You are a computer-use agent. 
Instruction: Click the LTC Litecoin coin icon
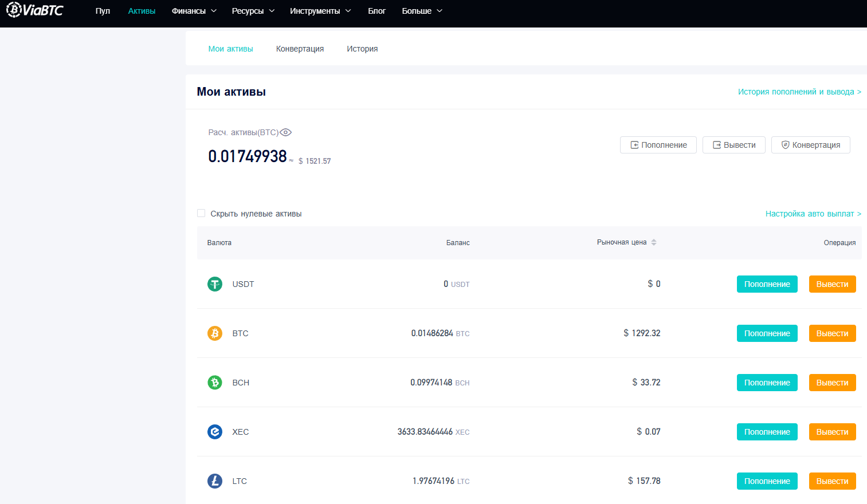coord(215,481)
